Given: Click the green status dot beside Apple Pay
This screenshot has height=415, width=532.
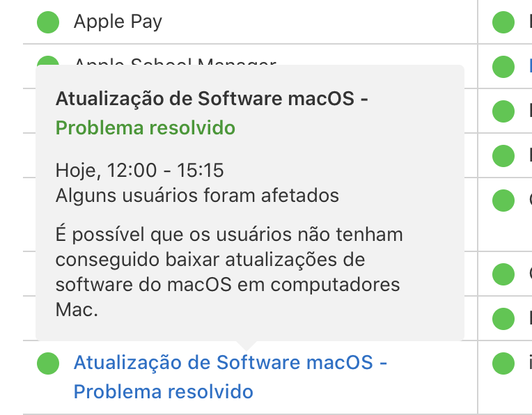Looking at the screenshot, I should coord(47,22).
